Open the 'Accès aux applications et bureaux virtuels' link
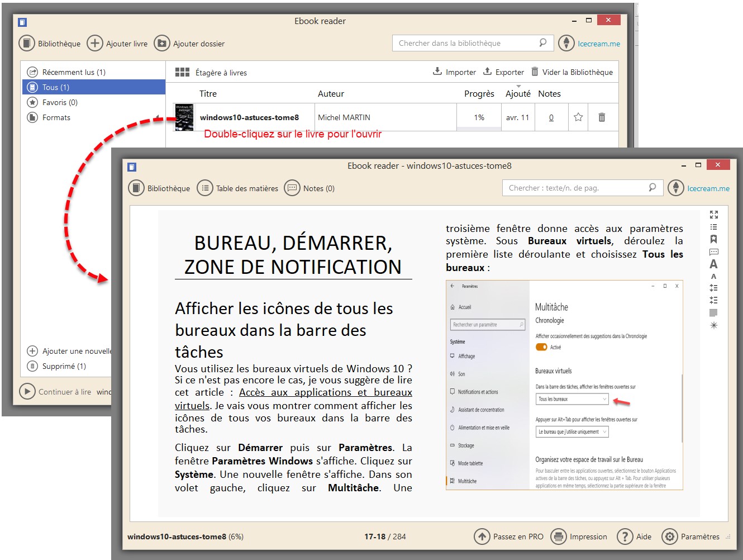The width and height of the screenshot is (743, 560). pyautogui.click(x=325, y=393)
